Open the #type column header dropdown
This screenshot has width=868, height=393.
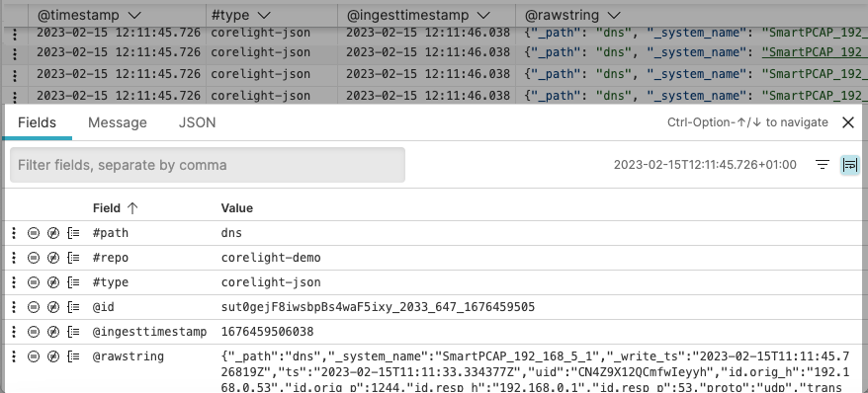[x=265, y=16]
